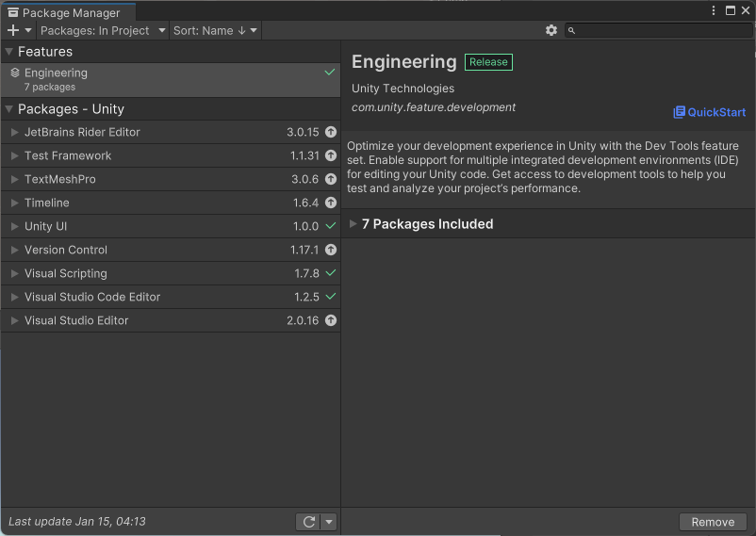Expand the 7 Packages Included section

(x=353, y=223)
